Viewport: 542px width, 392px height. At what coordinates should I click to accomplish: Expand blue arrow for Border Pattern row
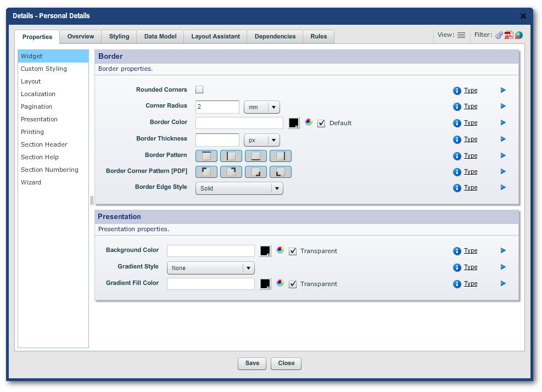(503, 155)
